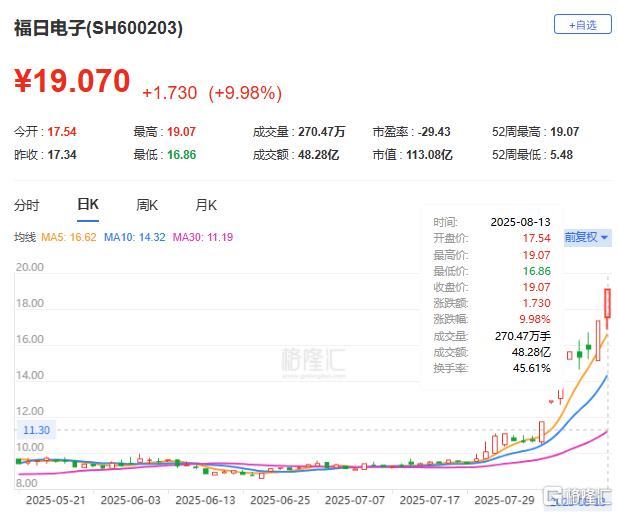Click the 2025-07-29 date axis label

[x=504, y=500]
